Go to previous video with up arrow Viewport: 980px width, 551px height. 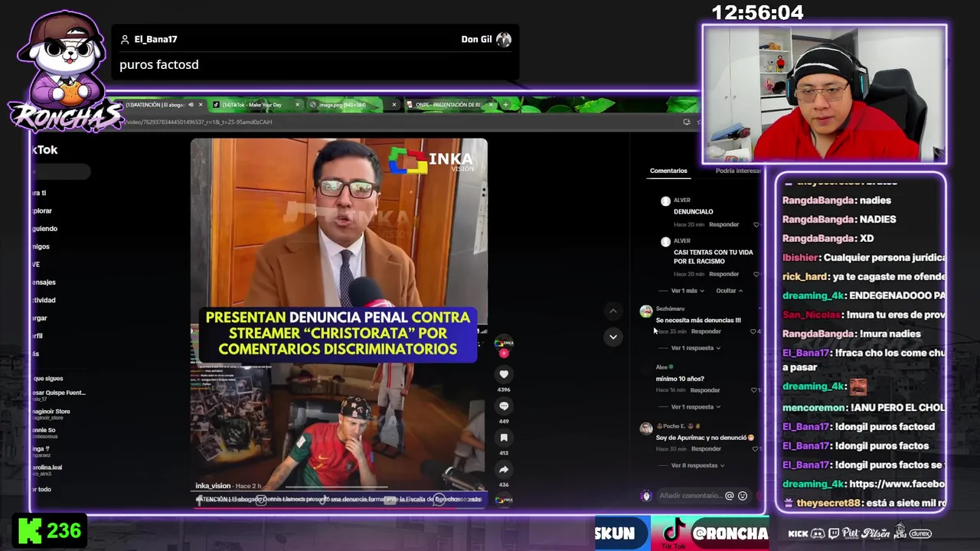[x=612, y=311]
